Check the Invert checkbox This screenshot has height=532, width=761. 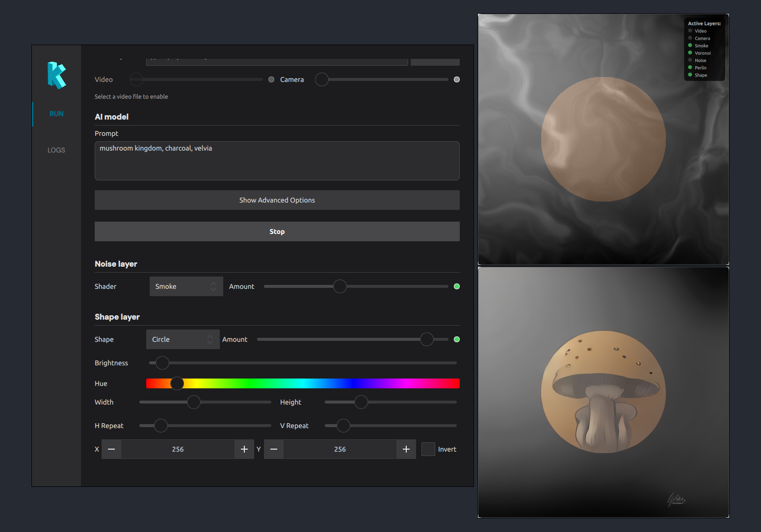point(428,449)
